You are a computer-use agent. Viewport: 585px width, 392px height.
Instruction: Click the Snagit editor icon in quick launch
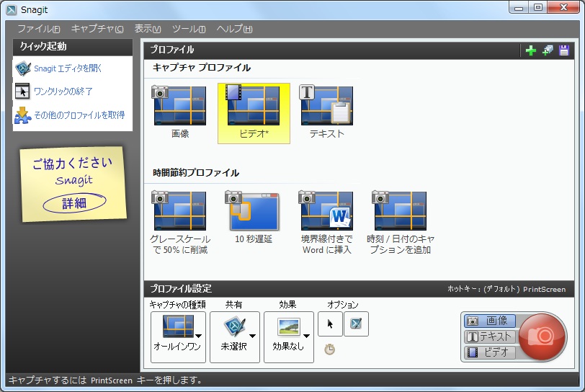point(23,68)
